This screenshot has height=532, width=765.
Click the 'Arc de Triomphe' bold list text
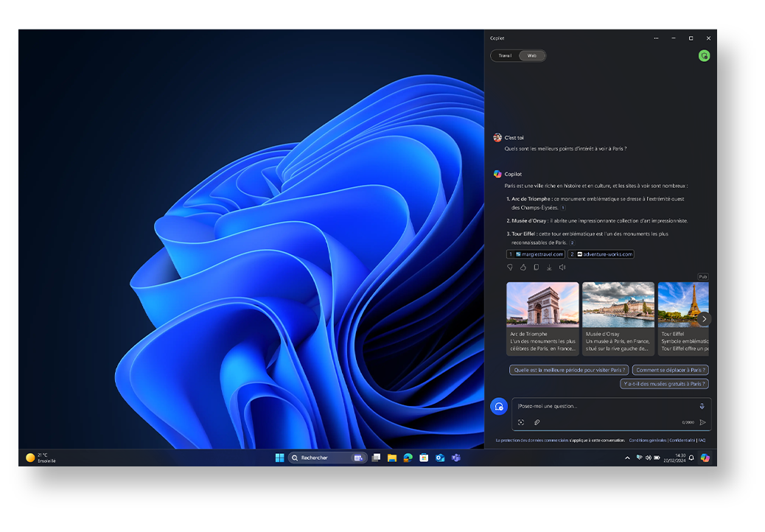[531, 199]
